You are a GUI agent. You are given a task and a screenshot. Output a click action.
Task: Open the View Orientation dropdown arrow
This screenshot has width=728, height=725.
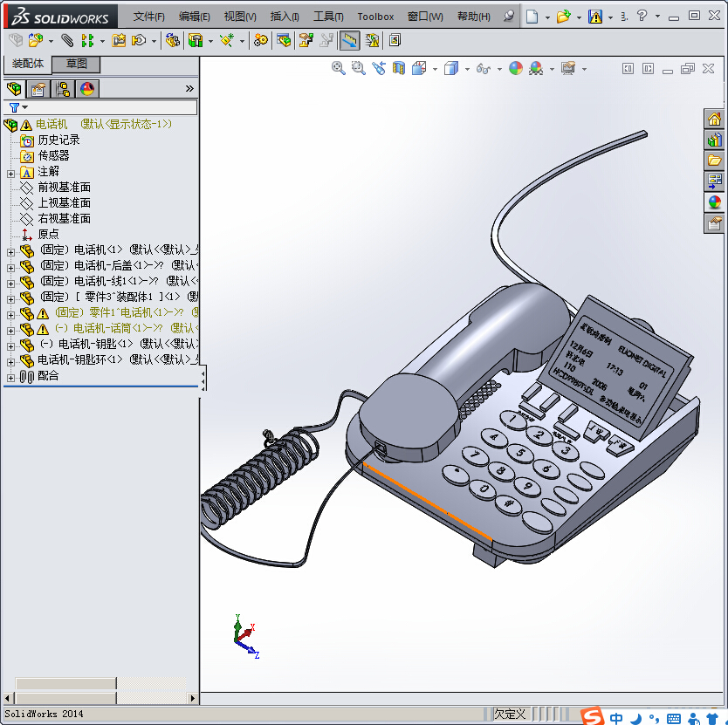[435, 69]
